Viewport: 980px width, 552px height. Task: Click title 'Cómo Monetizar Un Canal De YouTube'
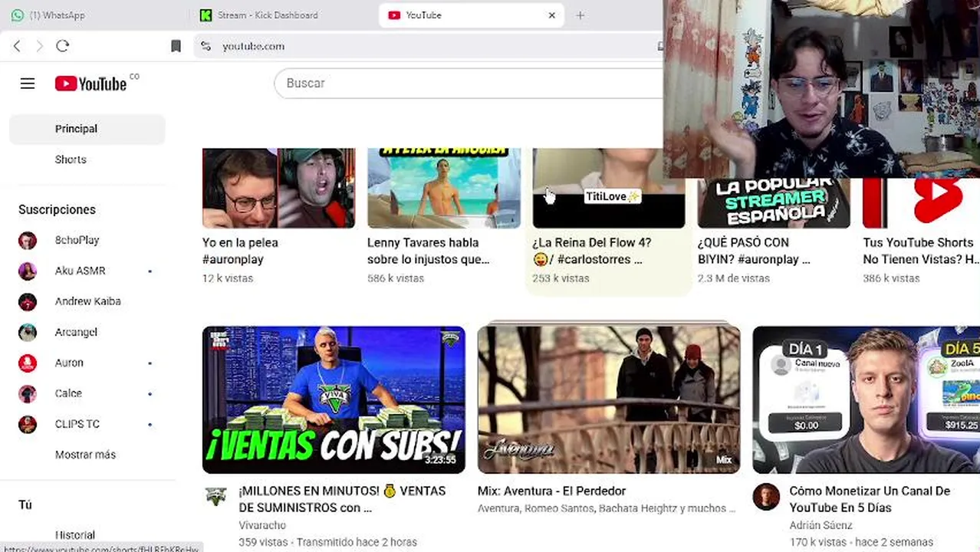[870, 499]
